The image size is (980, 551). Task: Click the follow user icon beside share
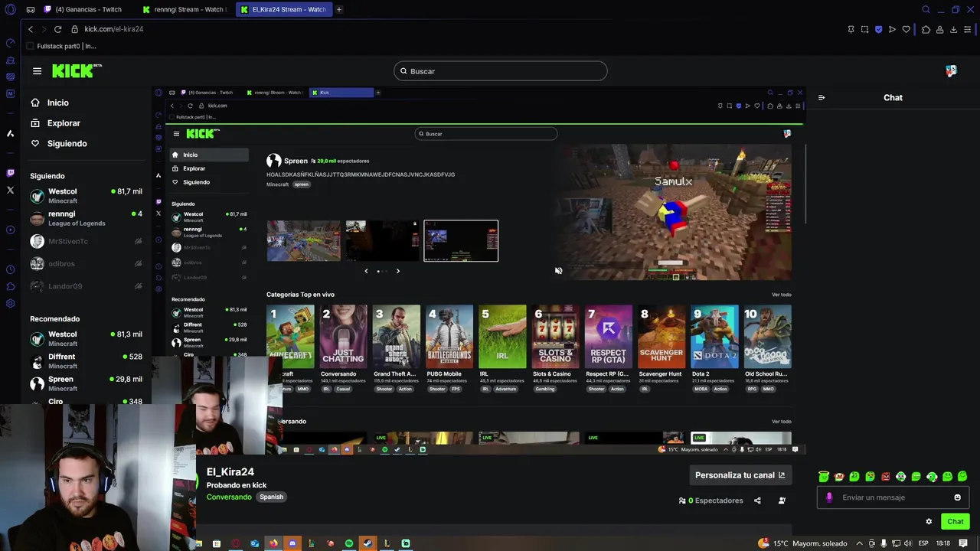coord(782,500)
